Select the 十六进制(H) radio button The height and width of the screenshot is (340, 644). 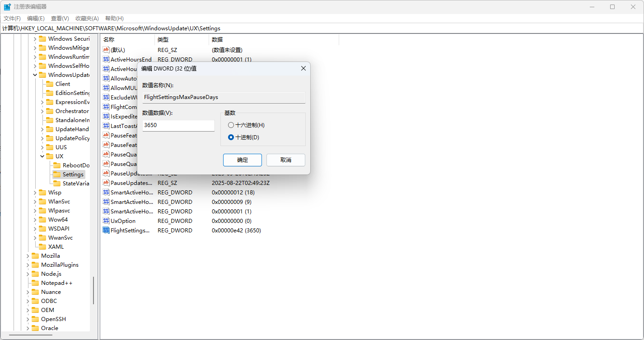[x=231, y=125]
